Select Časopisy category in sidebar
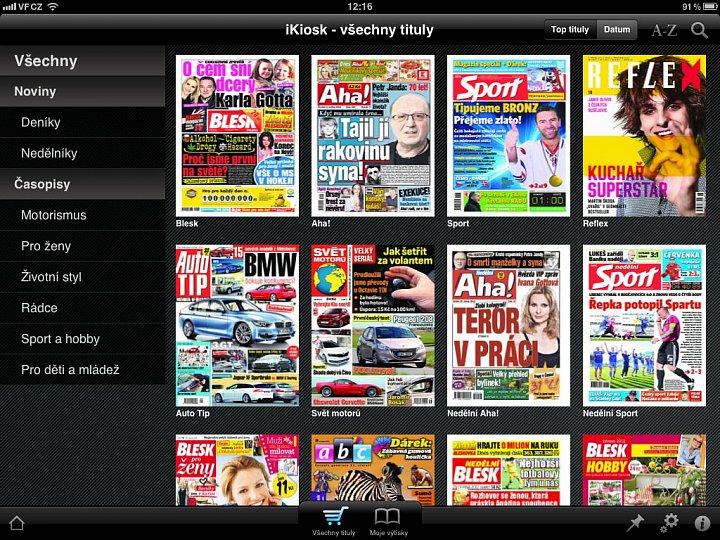The image size is (720, 540). [83, 184]
